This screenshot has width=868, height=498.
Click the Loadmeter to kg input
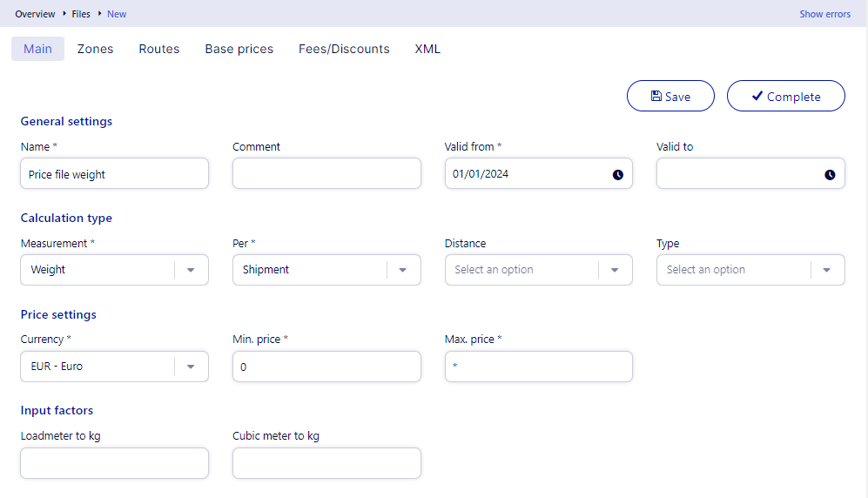pyautogui.click(x=114, y=463)
